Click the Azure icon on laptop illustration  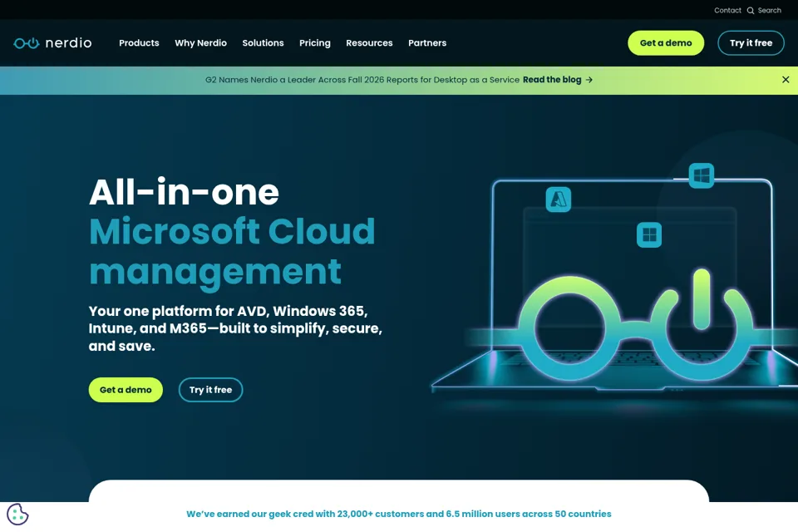(559, 199)
